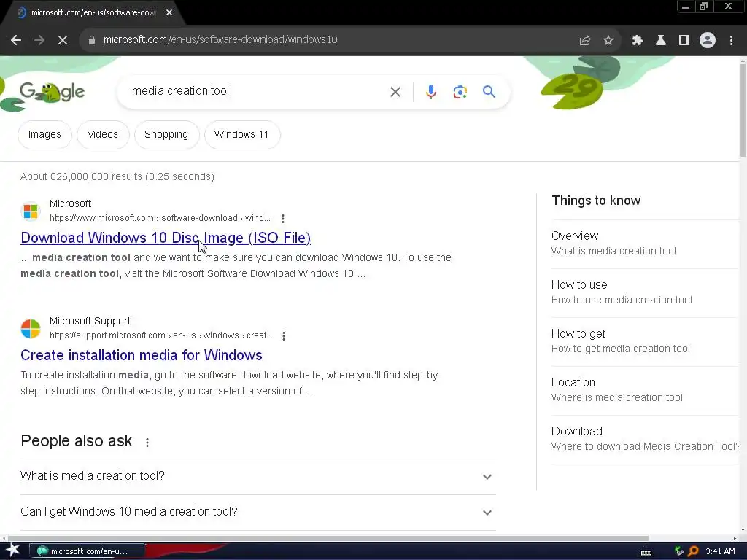This screenshot has height=560, width=747.
Task: Go back with the browser back arrow
Action: [x=16, y=40]
